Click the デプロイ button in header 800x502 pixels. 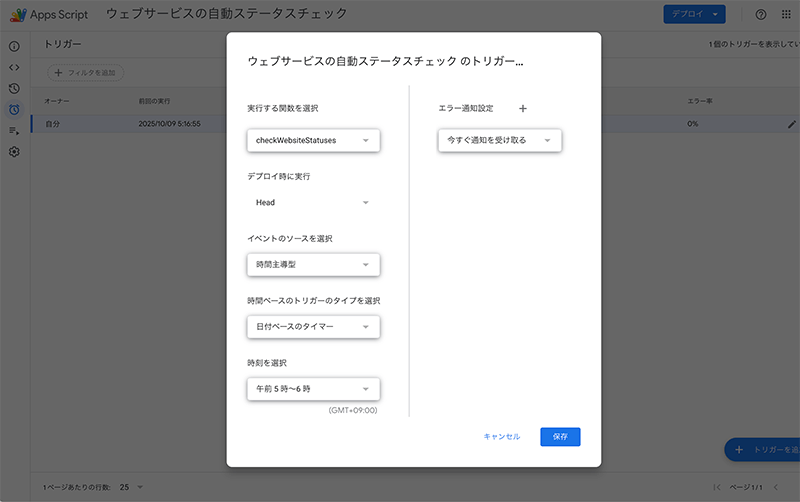coord(694,14)
